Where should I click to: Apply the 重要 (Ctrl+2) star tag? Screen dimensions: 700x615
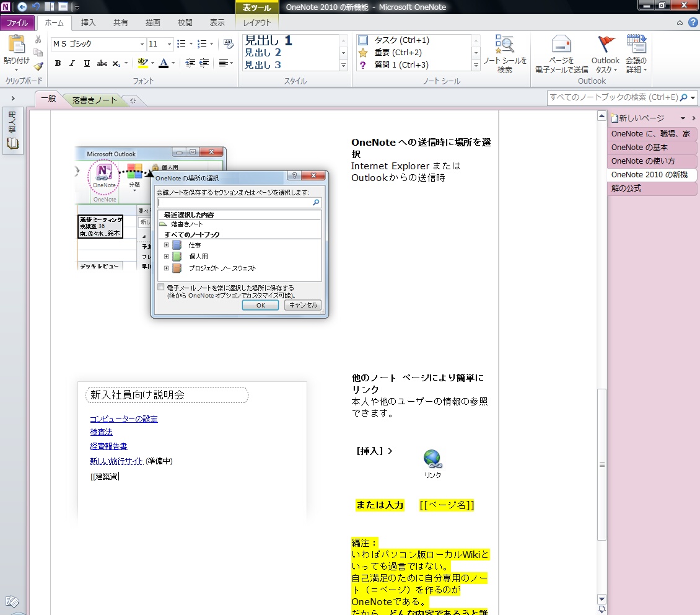coord(363,53)
